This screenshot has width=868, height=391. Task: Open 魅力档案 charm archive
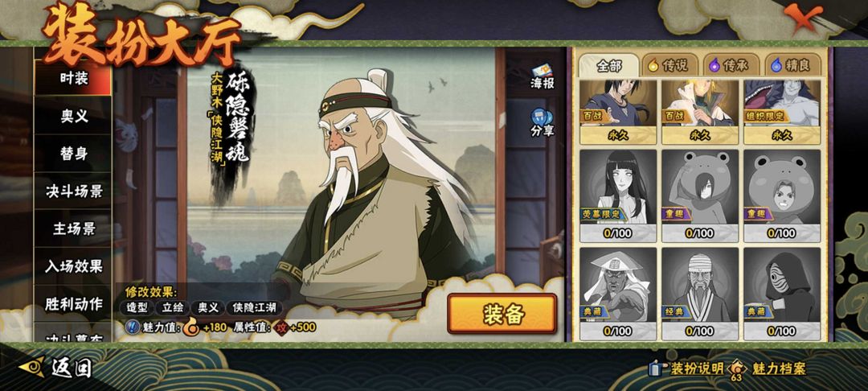pos(768,368)
